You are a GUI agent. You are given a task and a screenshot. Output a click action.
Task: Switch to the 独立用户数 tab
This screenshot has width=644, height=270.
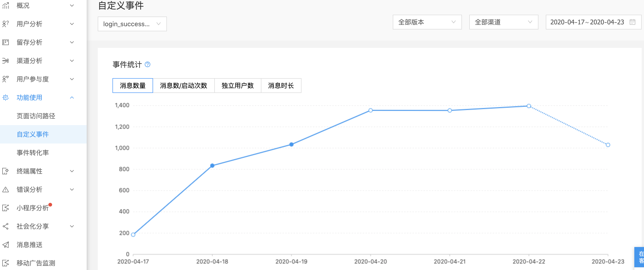click(x=237, y=86)
